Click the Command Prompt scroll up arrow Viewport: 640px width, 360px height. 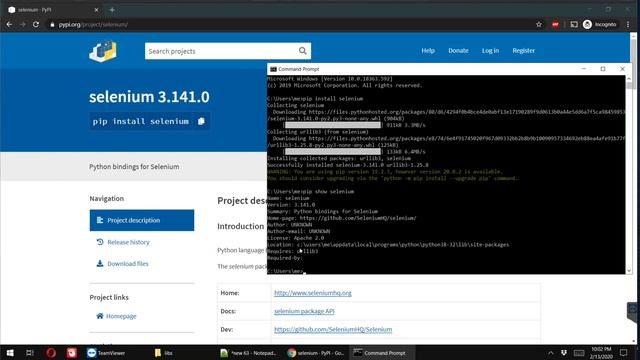point(629,79)
